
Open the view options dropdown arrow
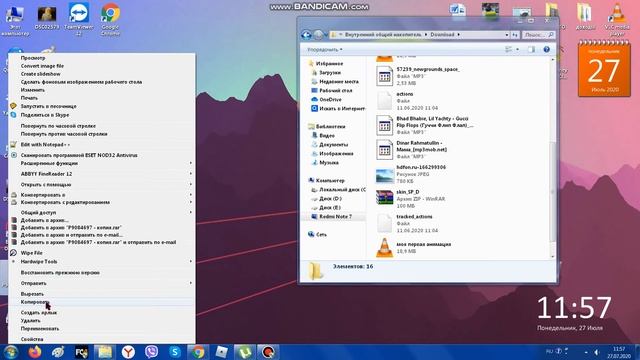[x=518, y=49]
